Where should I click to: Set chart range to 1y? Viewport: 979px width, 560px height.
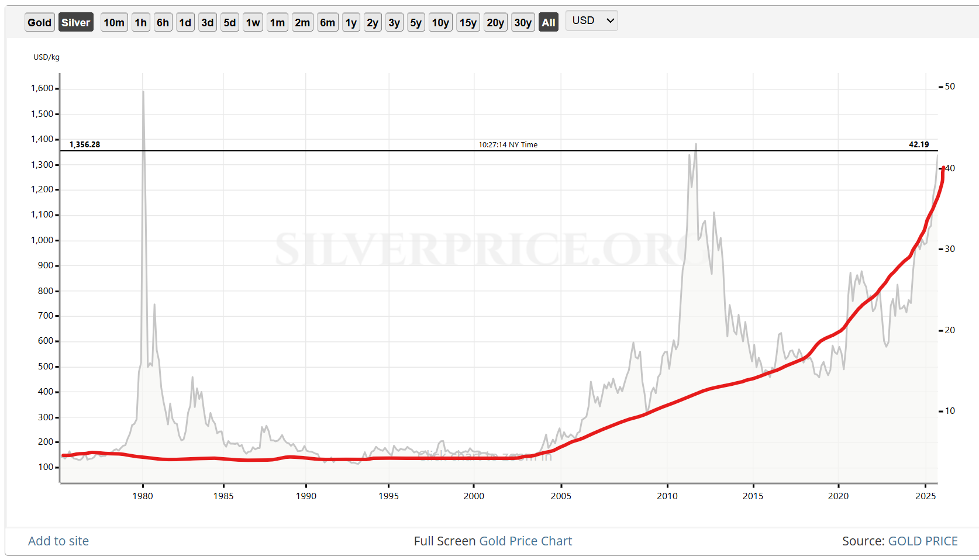[351, 22]
